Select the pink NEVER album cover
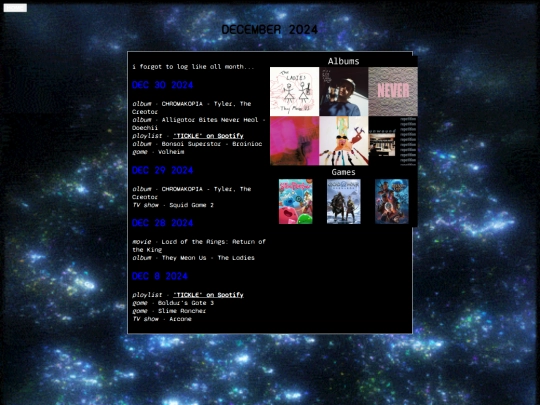The height and width of the screenshot is (405, 540). tap(393, 91)
